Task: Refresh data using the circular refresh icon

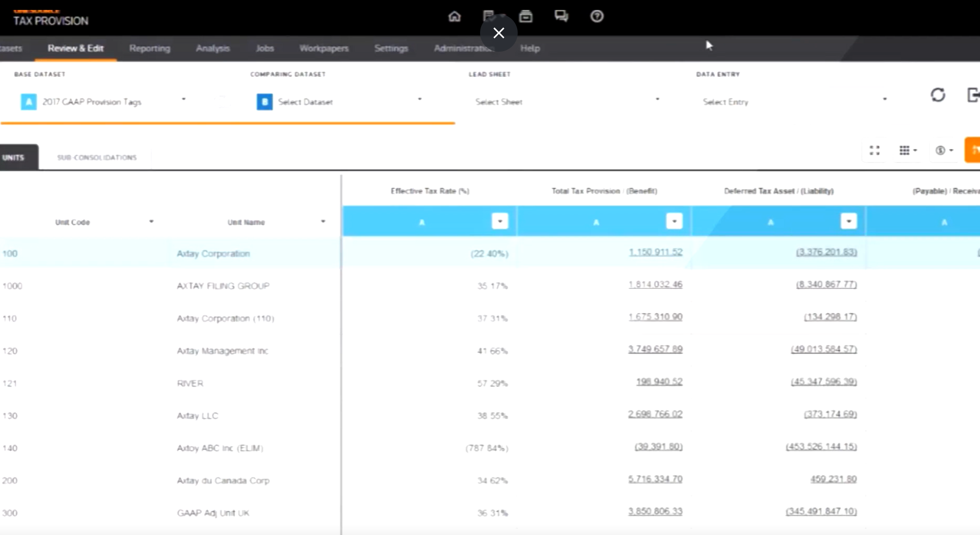Action: tap(938, 96)
